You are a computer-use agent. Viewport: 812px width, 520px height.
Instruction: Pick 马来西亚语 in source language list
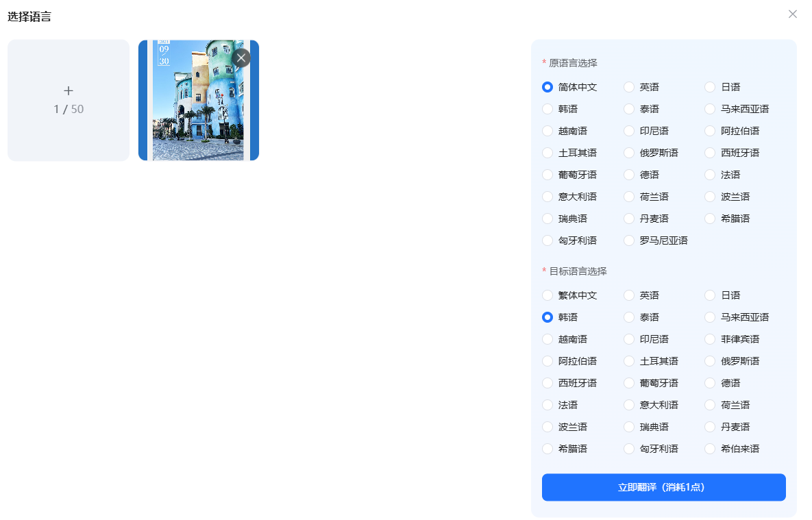pyautogui.click(x=710, y=109)
